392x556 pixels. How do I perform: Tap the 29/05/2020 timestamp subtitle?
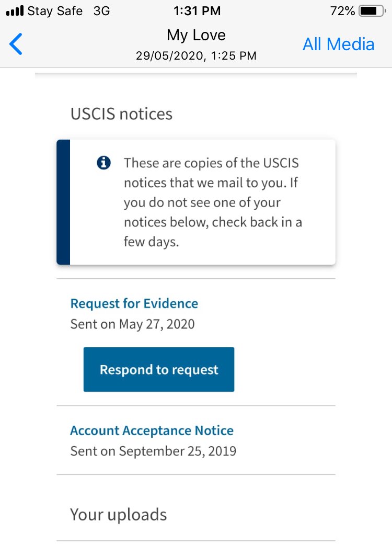(x=196, y=55)
